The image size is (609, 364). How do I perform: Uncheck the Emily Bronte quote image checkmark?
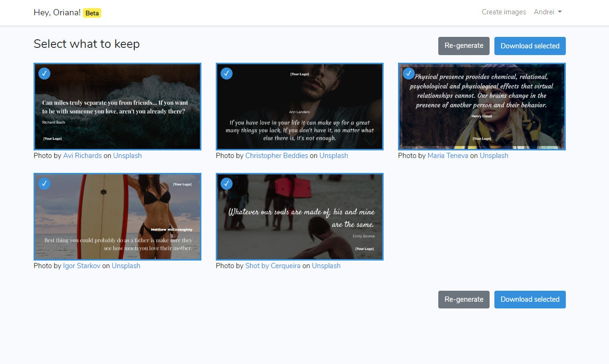point(226,183)
